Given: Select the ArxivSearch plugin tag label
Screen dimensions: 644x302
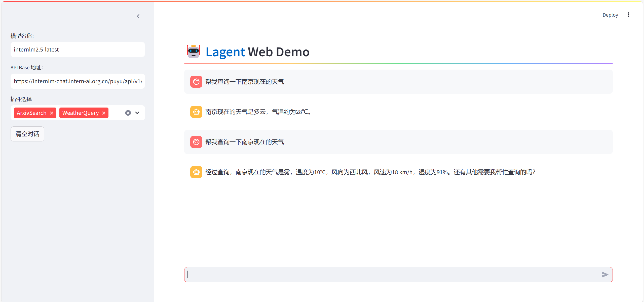Looking at the screenshot, I should click(32, 113).
